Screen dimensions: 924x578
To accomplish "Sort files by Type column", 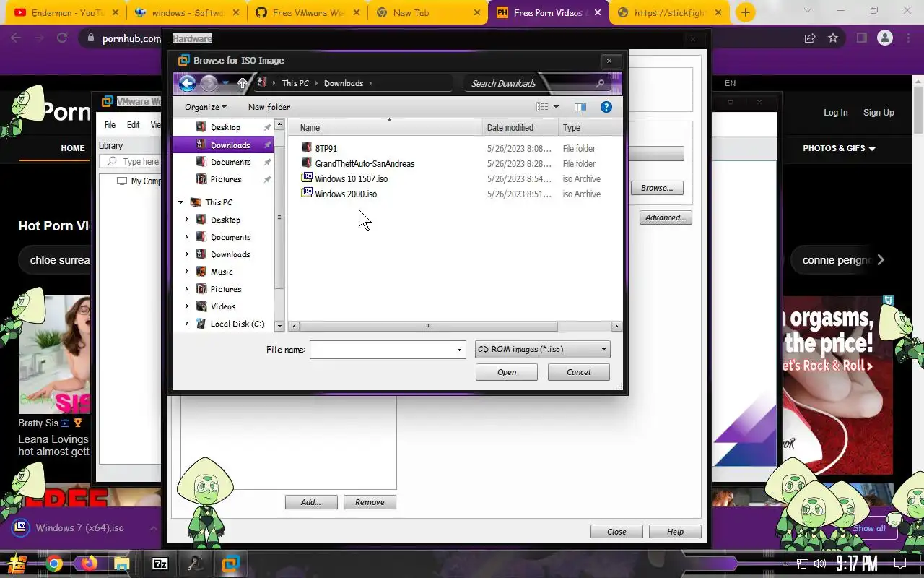I will 590,128.
